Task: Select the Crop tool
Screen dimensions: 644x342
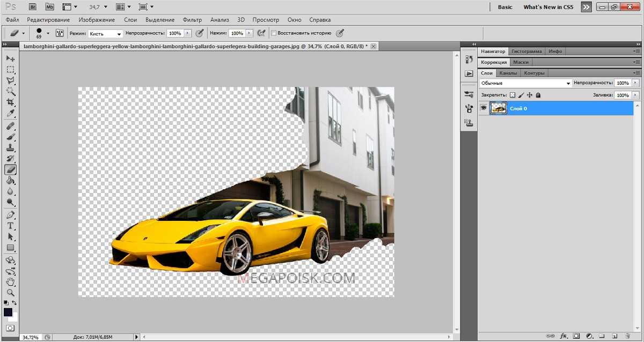Action: point(10,102)
